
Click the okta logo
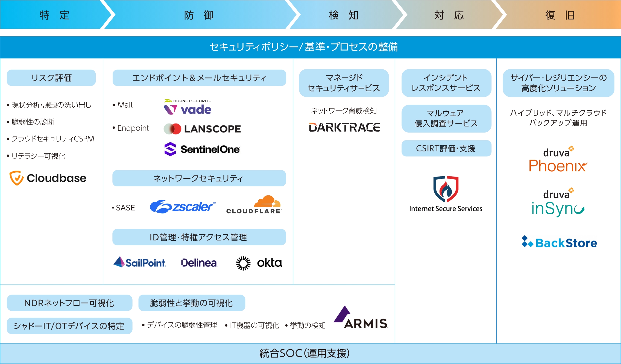point(259,263)
